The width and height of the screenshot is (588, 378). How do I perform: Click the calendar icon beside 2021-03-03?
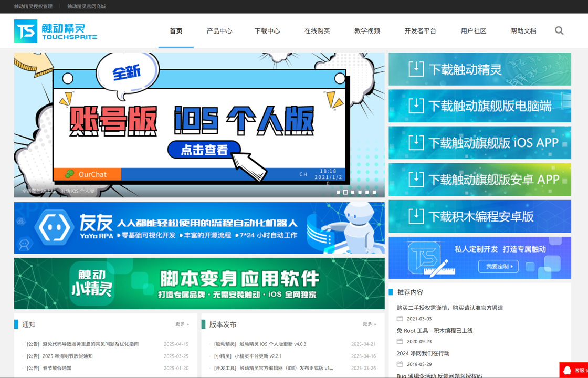[400, 319]
